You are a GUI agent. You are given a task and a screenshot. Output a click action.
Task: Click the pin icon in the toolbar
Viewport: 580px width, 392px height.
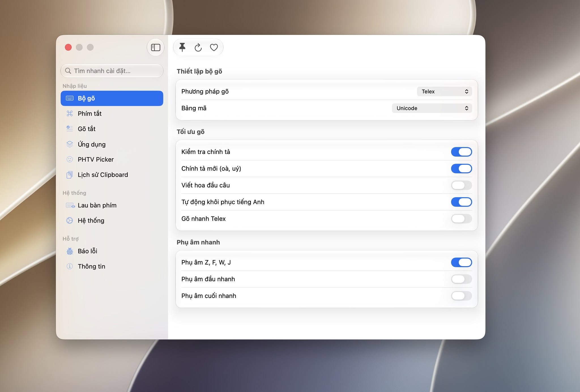tap(182, 47)
